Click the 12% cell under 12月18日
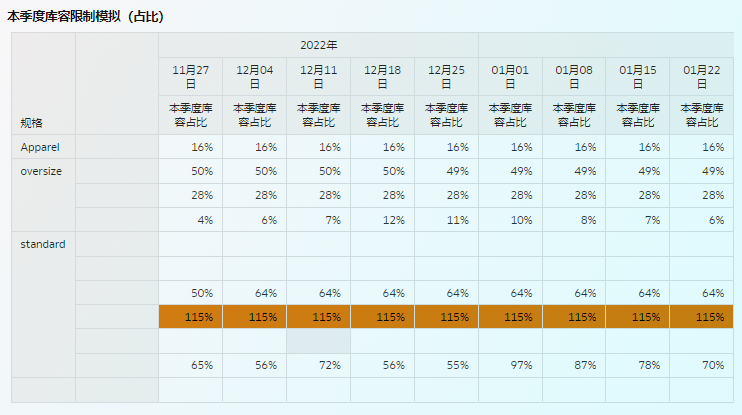 (382, 220)
